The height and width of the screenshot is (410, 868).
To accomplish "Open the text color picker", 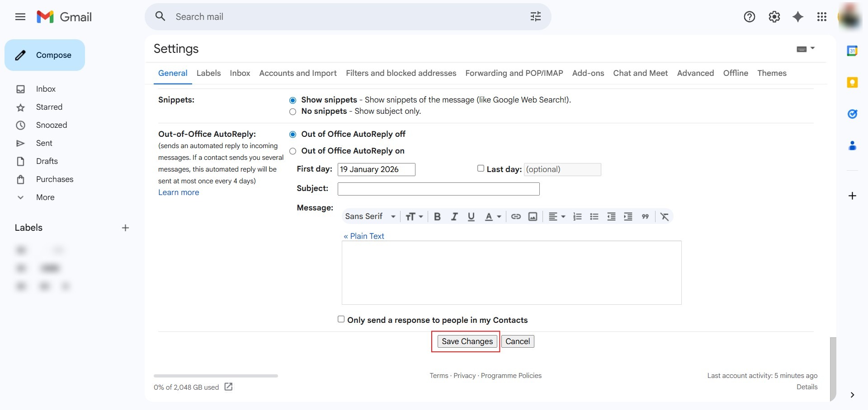I will tap(492, 217).
